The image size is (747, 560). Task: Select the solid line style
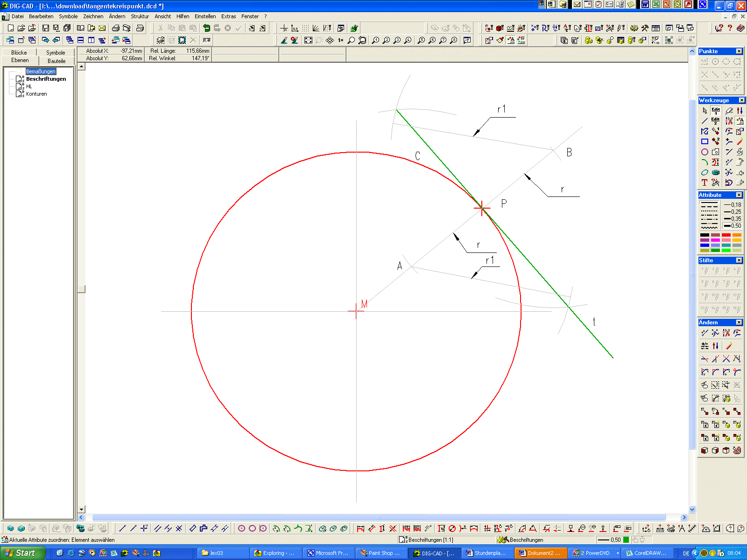tap(709, 203)
